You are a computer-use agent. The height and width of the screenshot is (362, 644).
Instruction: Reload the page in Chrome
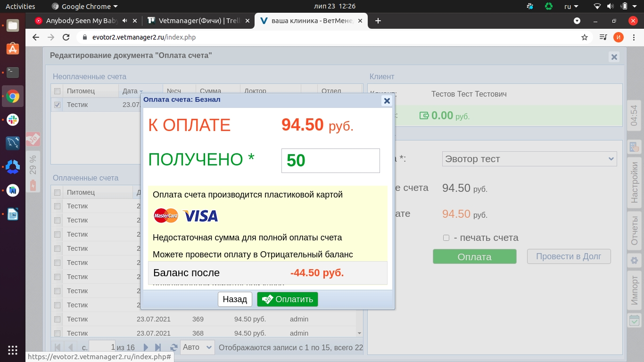coord(66,37)
